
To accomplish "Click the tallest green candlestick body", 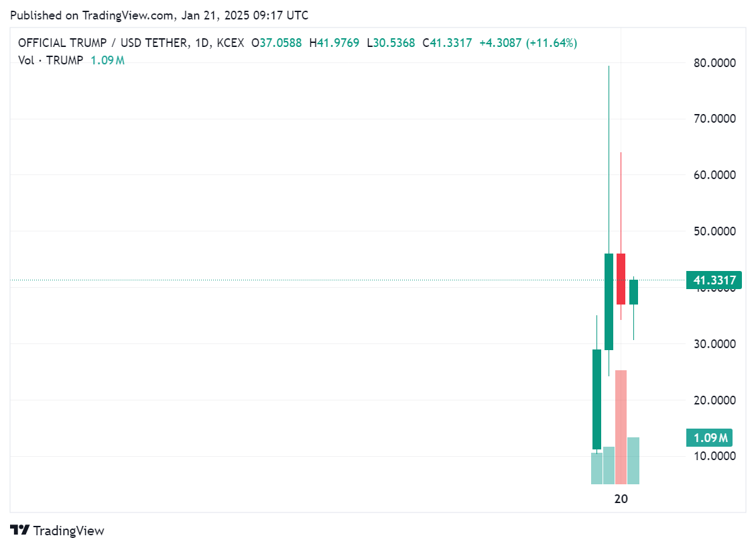I will (x=609, y=301).
